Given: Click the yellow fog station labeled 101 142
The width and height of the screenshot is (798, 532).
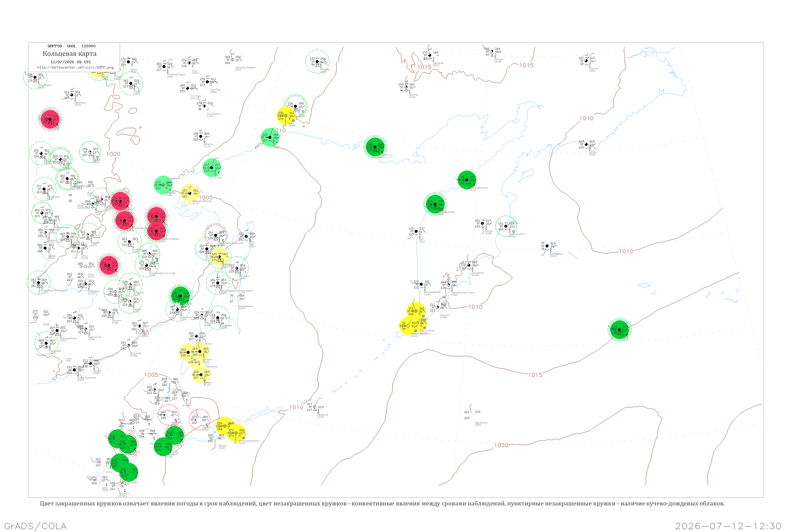Looking at the screenshot, I should point(416,311).
